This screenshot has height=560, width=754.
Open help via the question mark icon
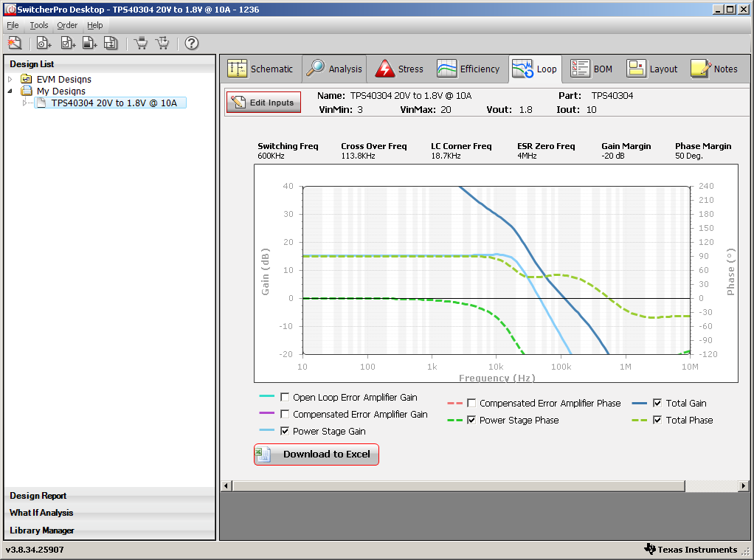tap(191, 44)
